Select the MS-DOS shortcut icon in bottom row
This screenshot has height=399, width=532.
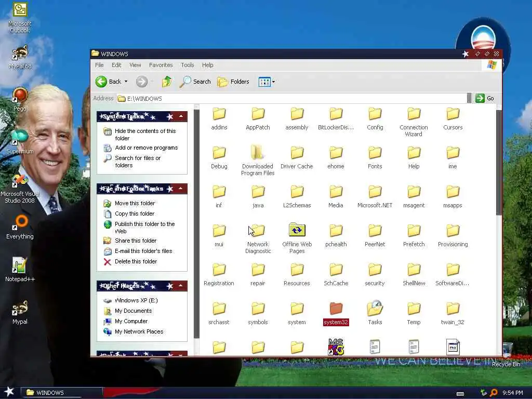(336, 347)
